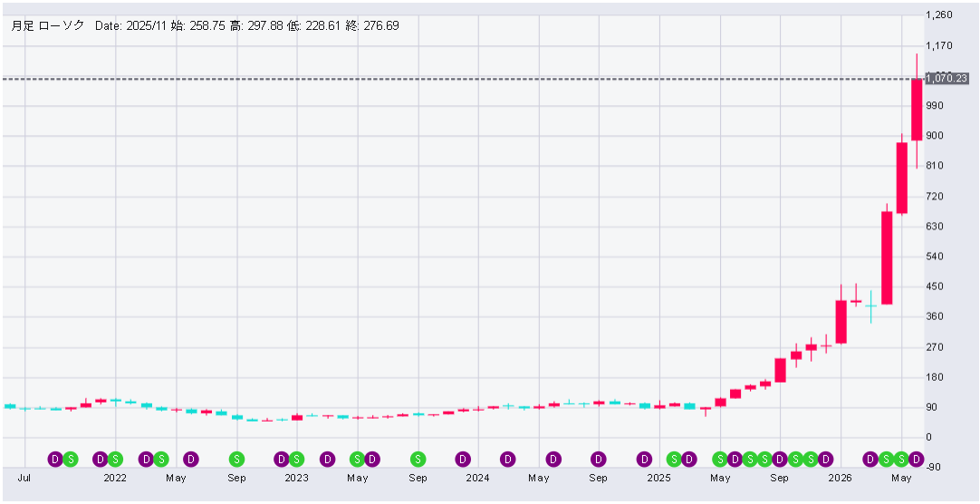Select the D marker at September 2025
Image resolution: width=980 pixels, height=504 pixels.
click(780, 460)
